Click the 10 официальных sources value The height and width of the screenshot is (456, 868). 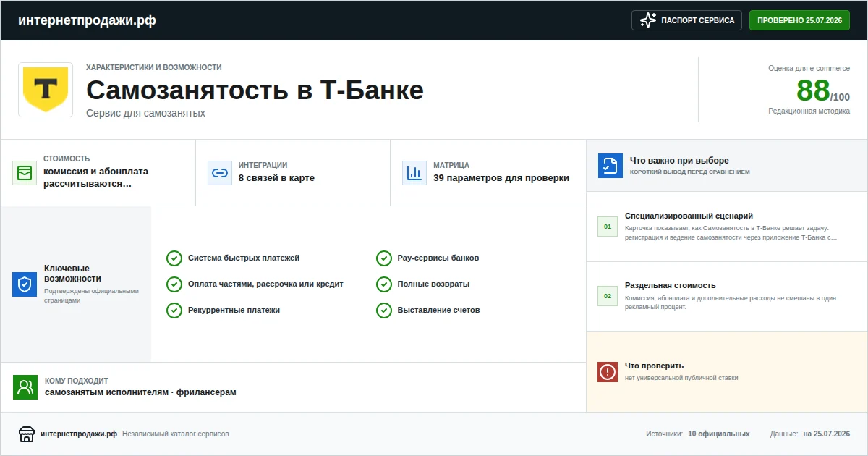click(719, 434)
